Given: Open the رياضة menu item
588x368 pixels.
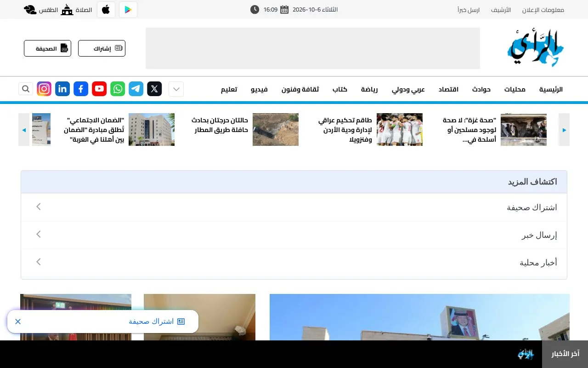Looking at the screenshot, I should (x=369, y=89).
